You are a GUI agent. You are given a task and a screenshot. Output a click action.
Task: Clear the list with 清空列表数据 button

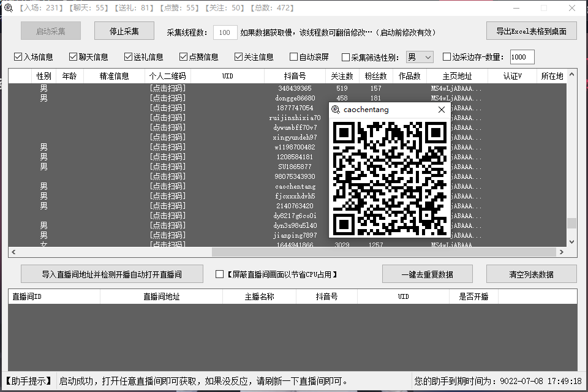point(532,274)
